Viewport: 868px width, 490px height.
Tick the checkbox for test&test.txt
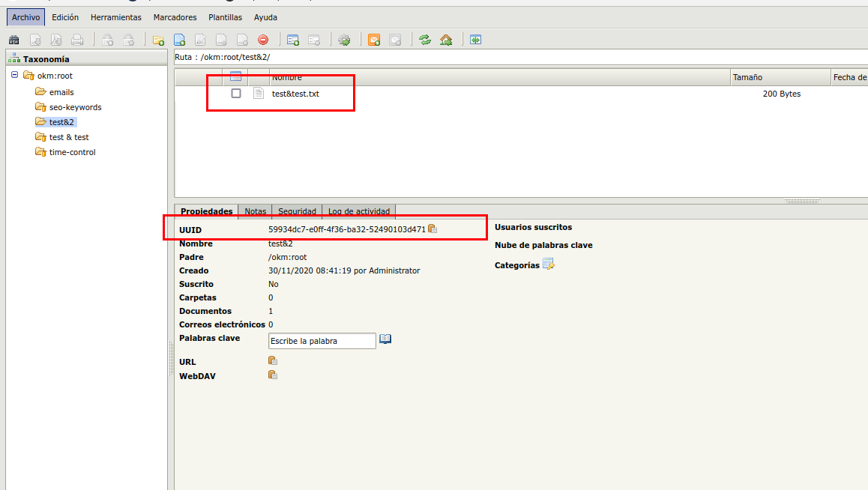coord(236,94)
